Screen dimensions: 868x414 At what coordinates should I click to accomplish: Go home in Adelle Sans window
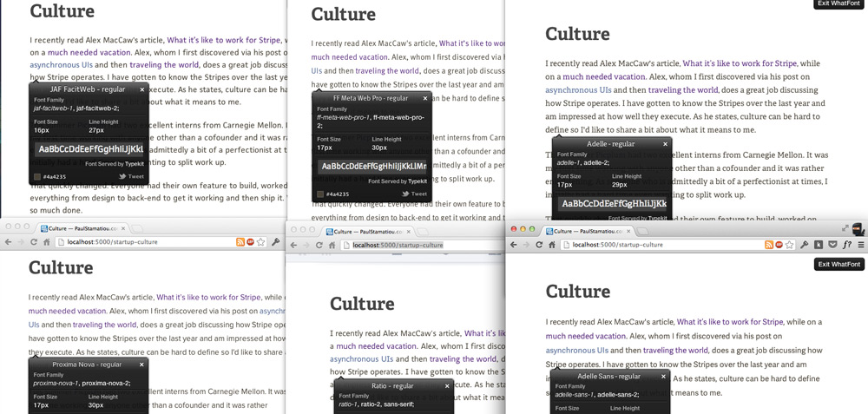pyautogui.click(x=551, y=245)
